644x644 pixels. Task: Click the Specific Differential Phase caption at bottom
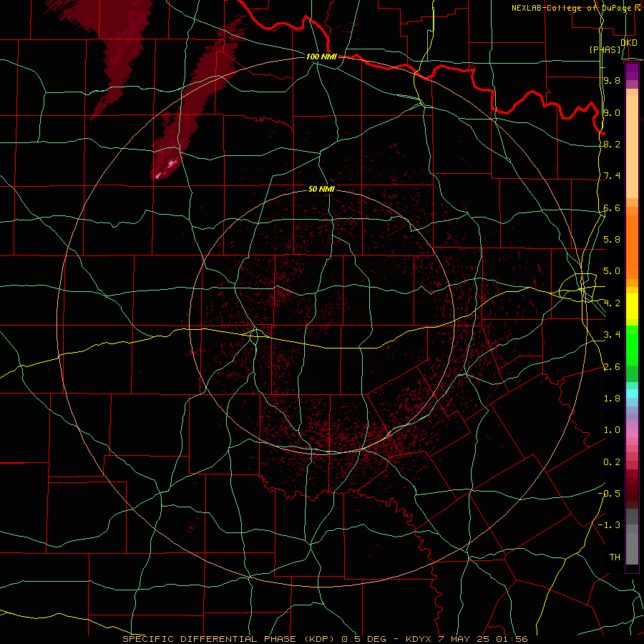(325, 639)
